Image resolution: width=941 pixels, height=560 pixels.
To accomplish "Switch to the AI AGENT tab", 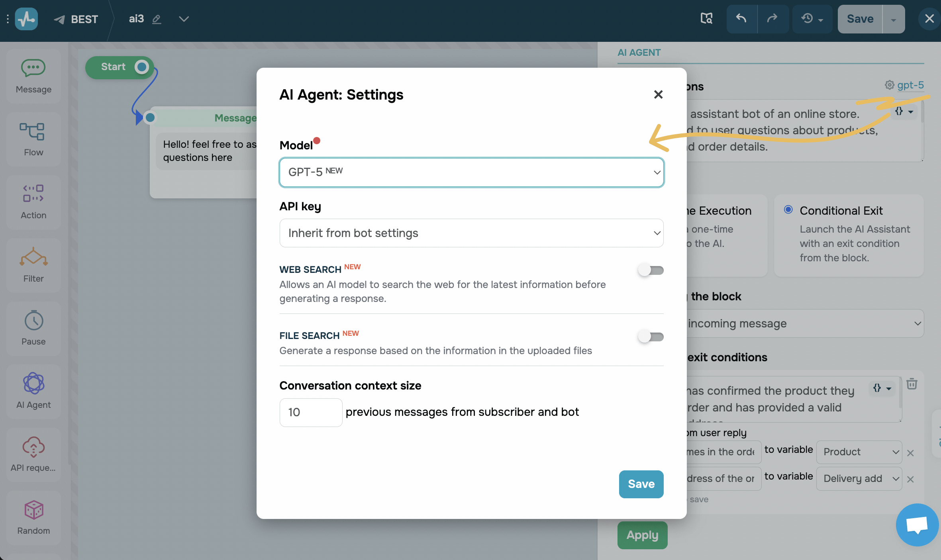I will 639,53.
